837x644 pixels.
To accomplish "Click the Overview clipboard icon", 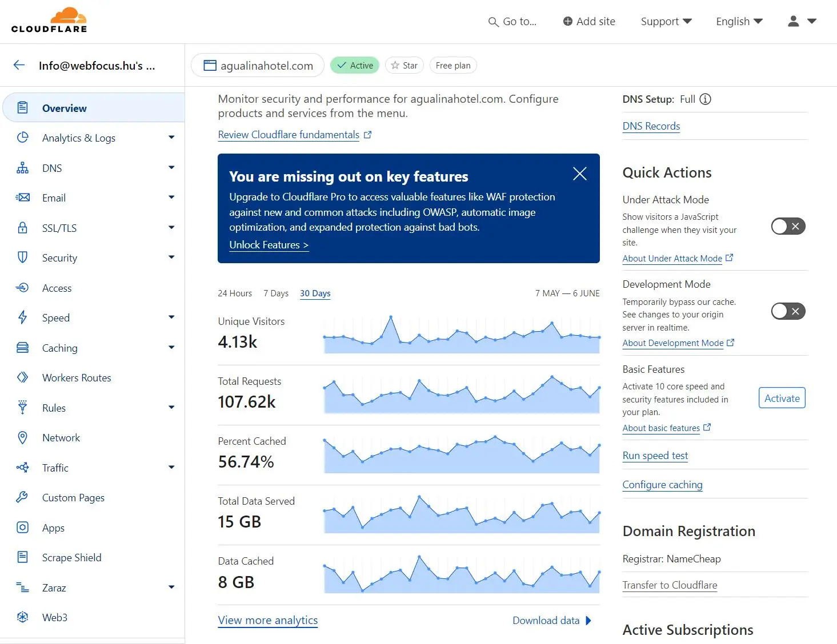I will (x=22, y=107).
